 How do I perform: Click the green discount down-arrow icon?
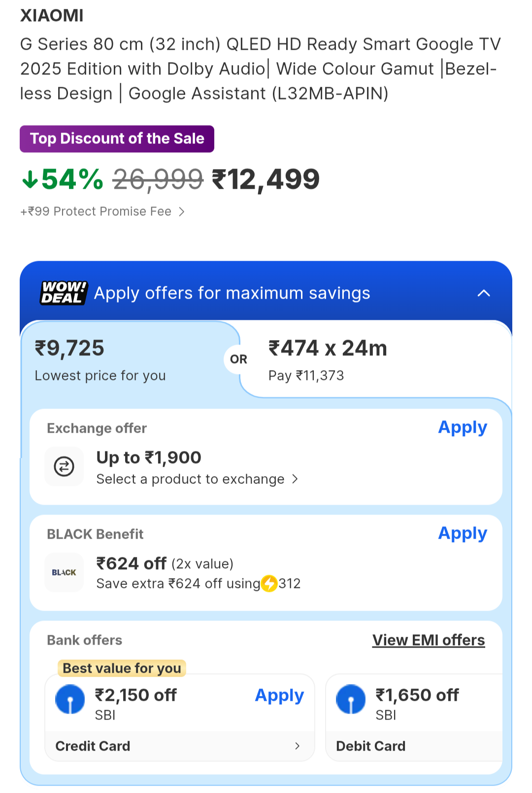point(30,179)
